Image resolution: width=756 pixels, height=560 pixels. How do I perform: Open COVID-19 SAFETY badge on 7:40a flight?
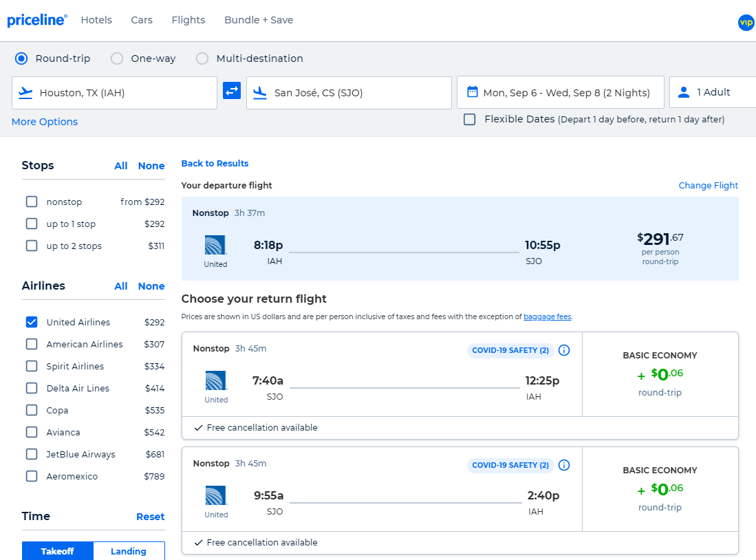[x=510, y=350]
